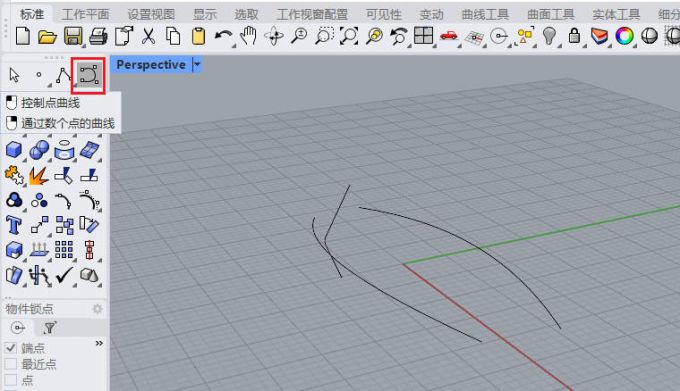Choose 通过数个点的曲线 in the tooltip

[68, 124]
